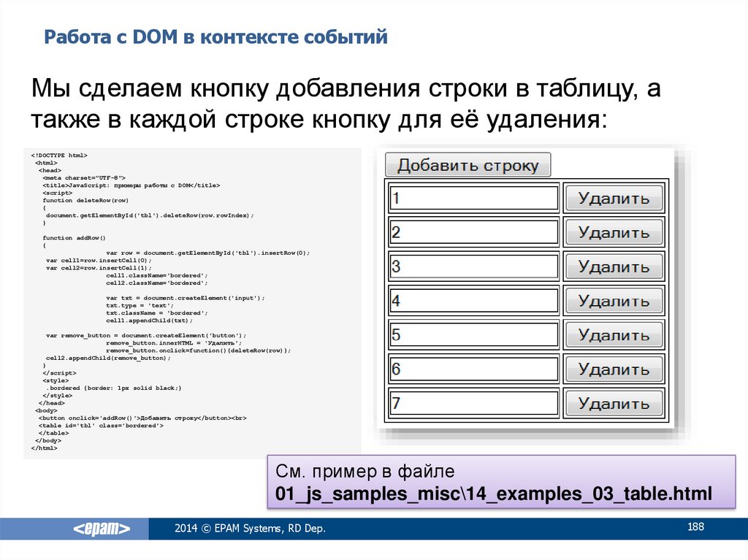This screenshot has height=560, width=748.
Task: Click 'Удалить' beside input 6
Action: coord(614,369)
